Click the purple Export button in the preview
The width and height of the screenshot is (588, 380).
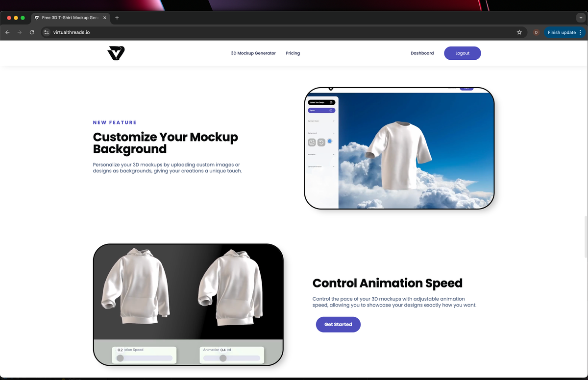(321, 111)
